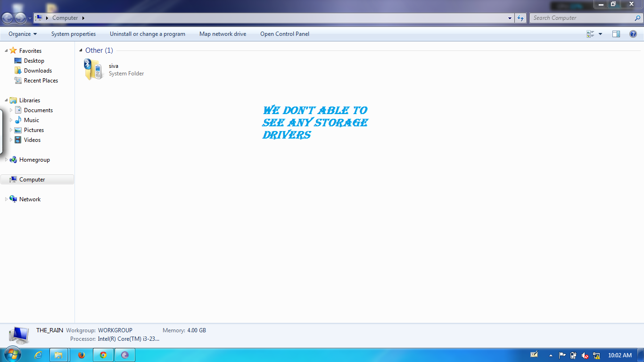Click the Forward navigation arrow button
The height and width of the screenshot is (362, 644).
(21, 18)
